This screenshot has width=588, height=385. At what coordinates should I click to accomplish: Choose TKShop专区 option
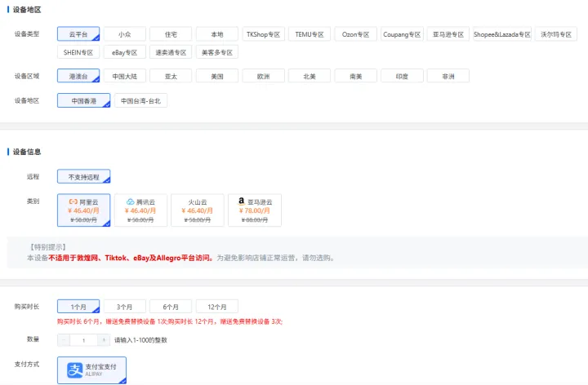[263, 34]
